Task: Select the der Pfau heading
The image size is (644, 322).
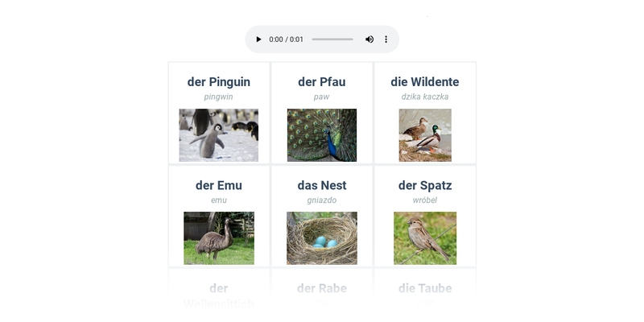Action: point(322,82)
